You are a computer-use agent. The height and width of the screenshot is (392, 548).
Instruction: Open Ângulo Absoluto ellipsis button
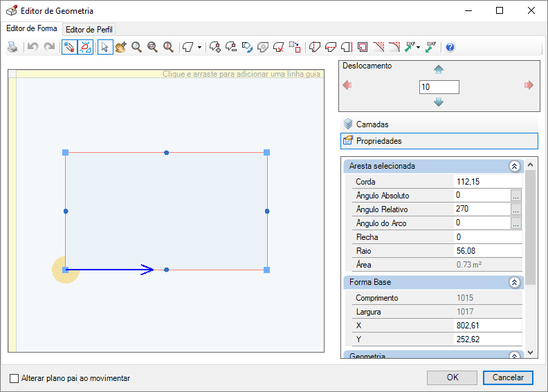[516, 196]
